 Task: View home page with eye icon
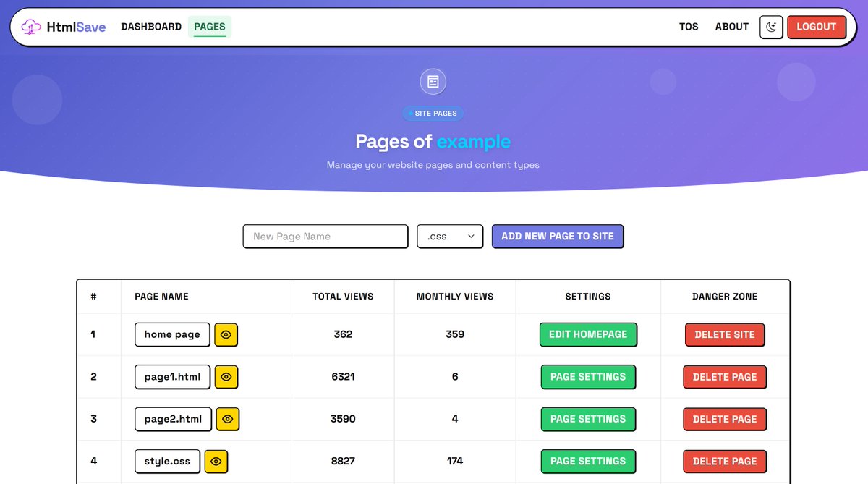(x=226, y=334)
